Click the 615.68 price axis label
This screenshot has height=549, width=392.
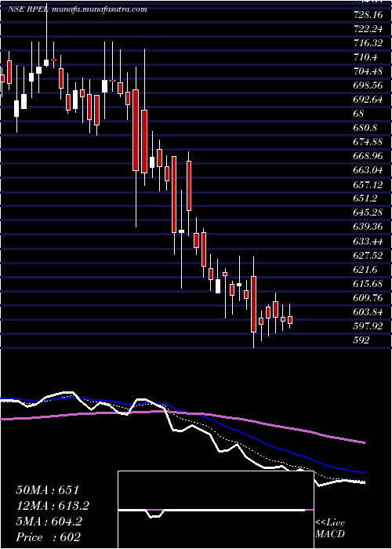pyautogui.click(x=368, y=283)
